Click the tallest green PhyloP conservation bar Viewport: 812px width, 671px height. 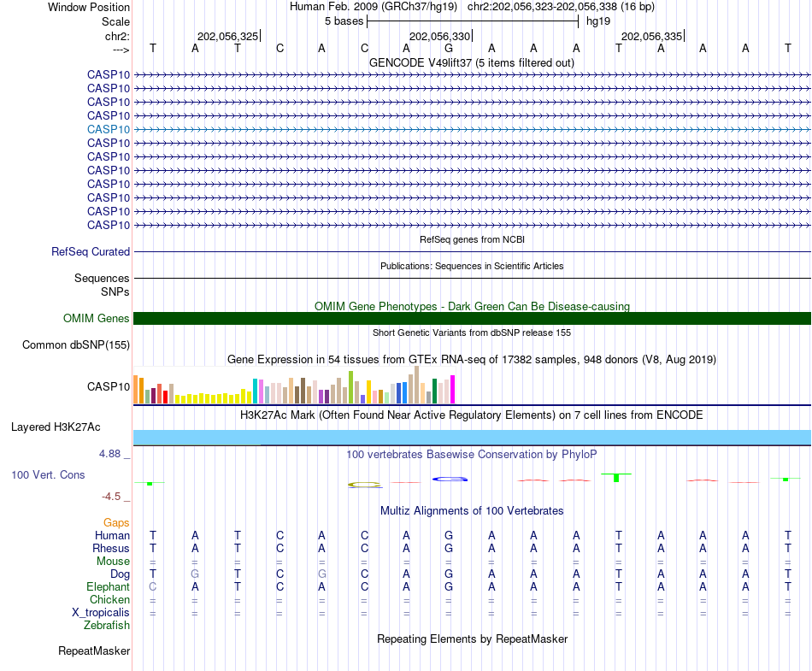[616, 477]
